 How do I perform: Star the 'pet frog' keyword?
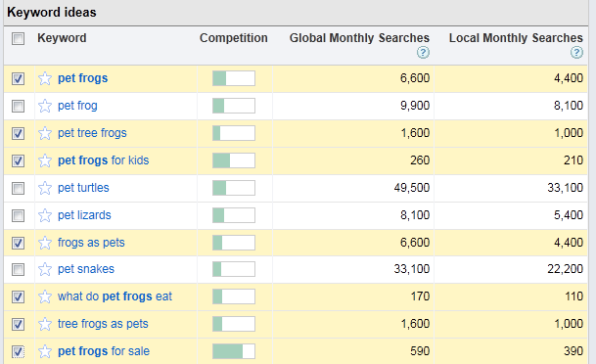point(45,106)
